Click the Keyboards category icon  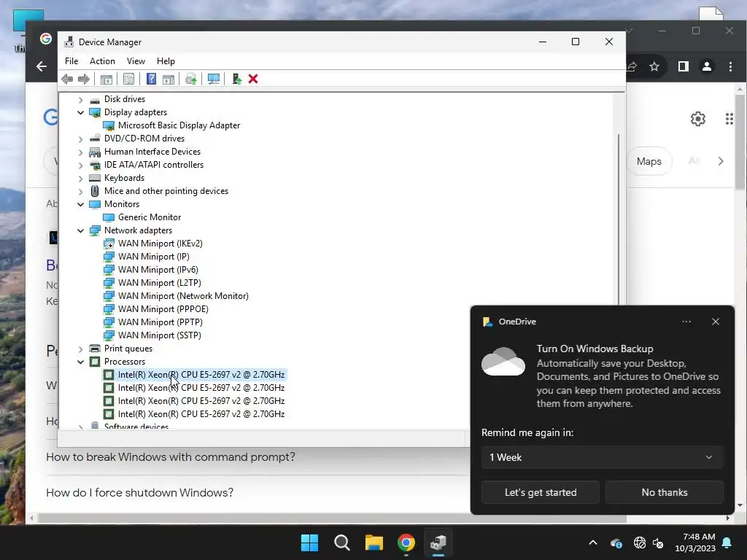pyautogui.click(x=95, y=178)
